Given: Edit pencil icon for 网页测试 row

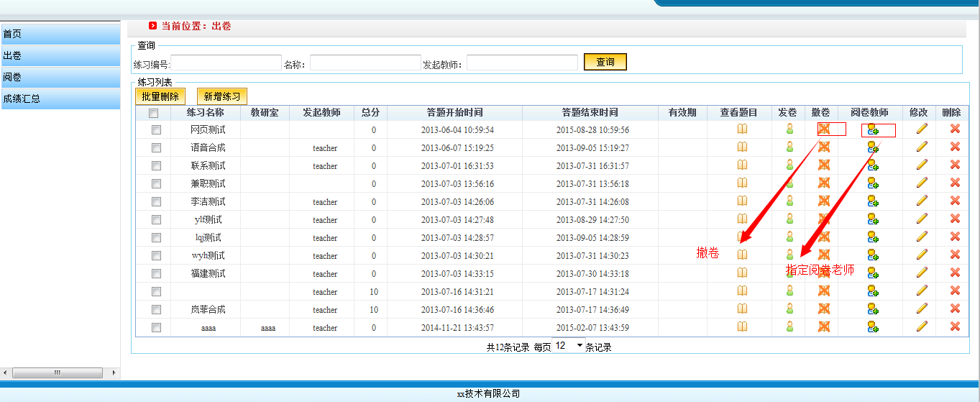Looking at the screenshot, I should (922, 129).
